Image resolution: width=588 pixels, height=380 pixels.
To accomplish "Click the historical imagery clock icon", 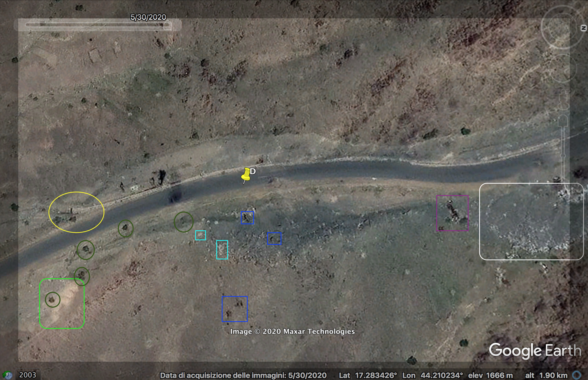I will pyautogui.click(x=7, y=375).
